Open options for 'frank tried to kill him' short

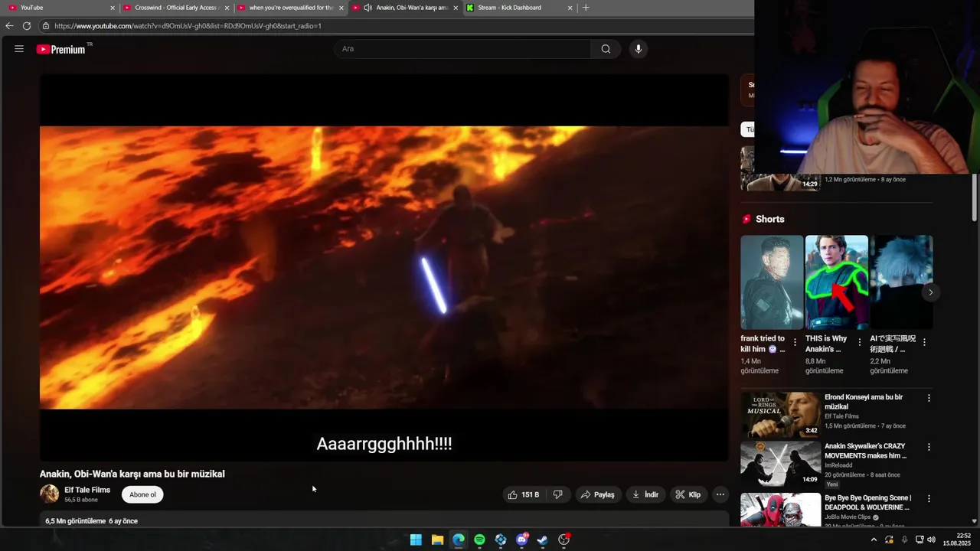pyautogui.click(x=795, y=342)
